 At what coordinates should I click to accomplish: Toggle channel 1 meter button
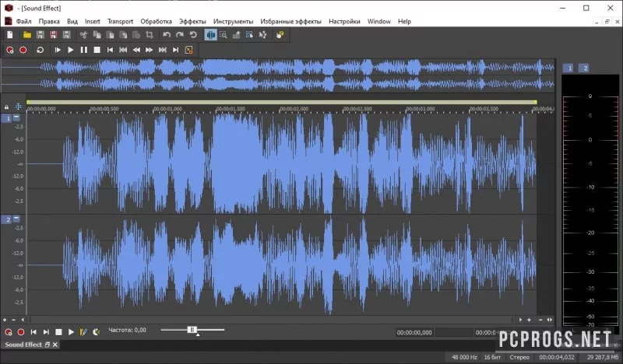click(568, 68)
